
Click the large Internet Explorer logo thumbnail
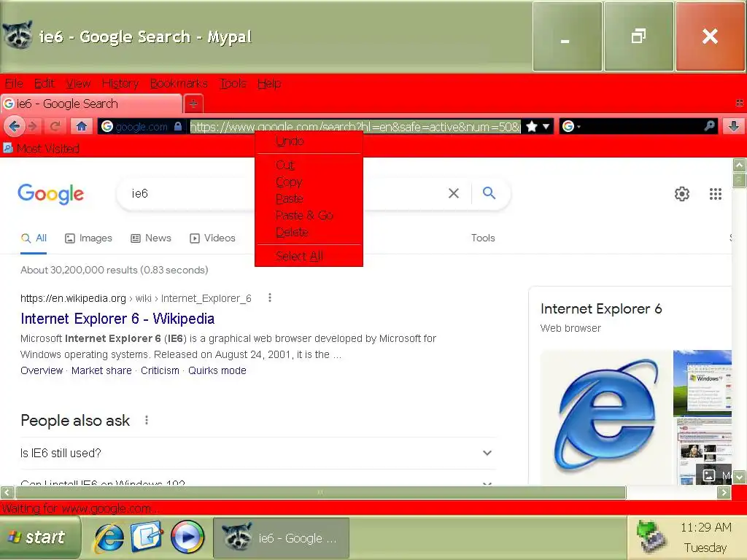pos(606,417)
